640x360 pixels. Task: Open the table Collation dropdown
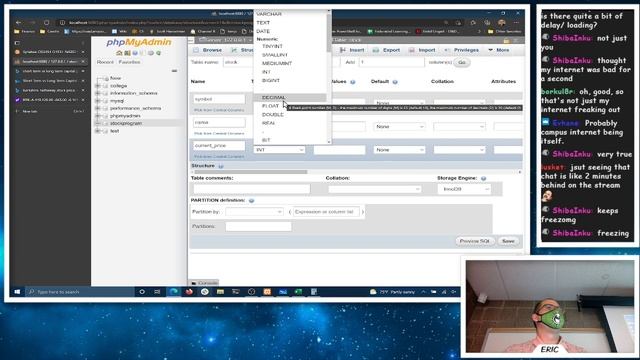coord(374,189)
